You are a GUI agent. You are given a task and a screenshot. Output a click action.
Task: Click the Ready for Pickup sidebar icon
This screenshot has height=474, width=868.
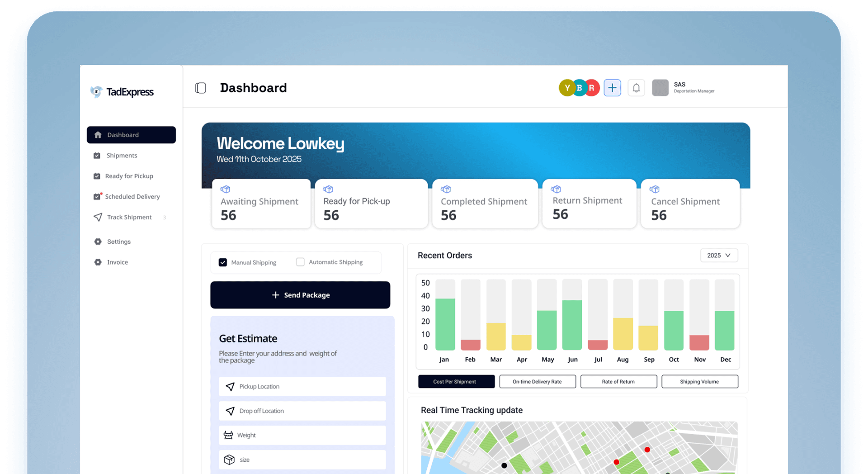pyautogui.click(x=97, y=176)
